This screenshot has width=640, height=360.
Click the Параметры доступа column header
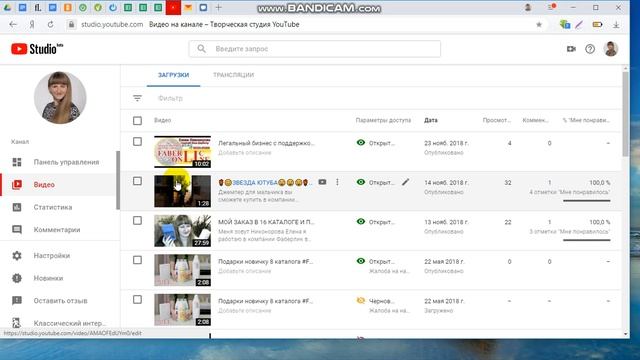tap(383, 120)
